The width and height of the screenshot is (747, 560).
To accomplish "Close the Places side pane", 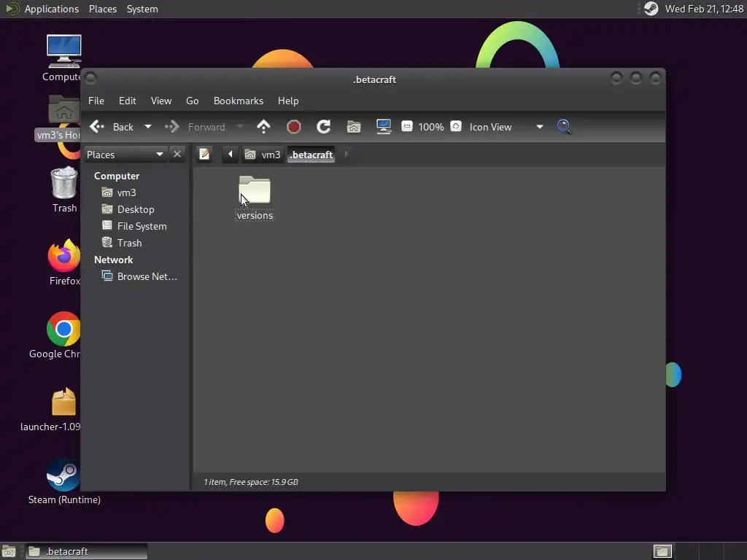I will coord(177,155).
